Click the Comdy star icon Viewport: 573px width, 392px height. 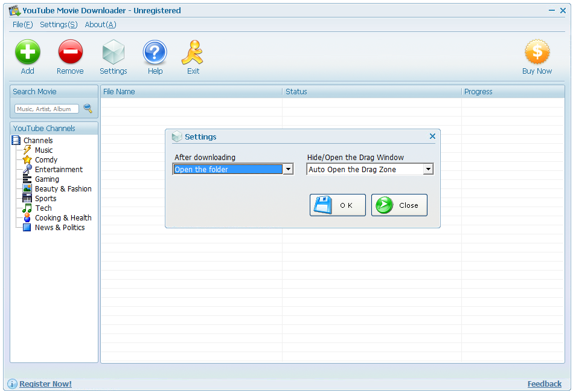27,159
